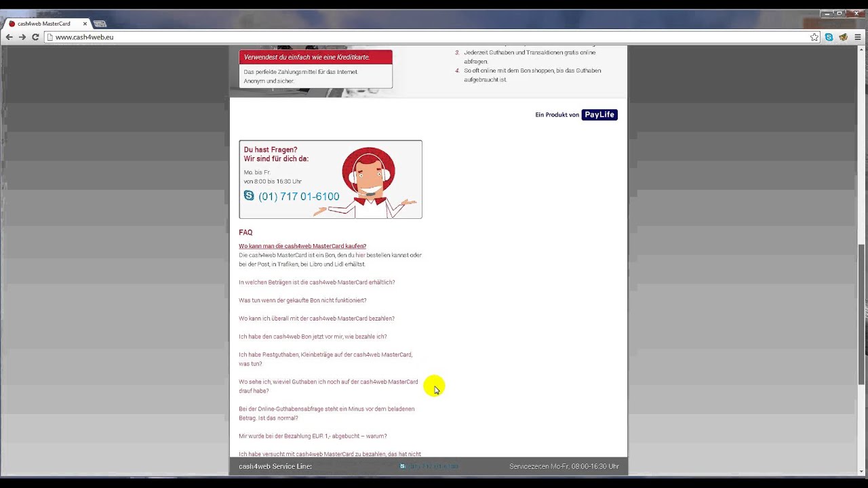The width and height of the screenshot is (868, 488).
Task: Bookmark this page with the star icon
Action: 814,37
